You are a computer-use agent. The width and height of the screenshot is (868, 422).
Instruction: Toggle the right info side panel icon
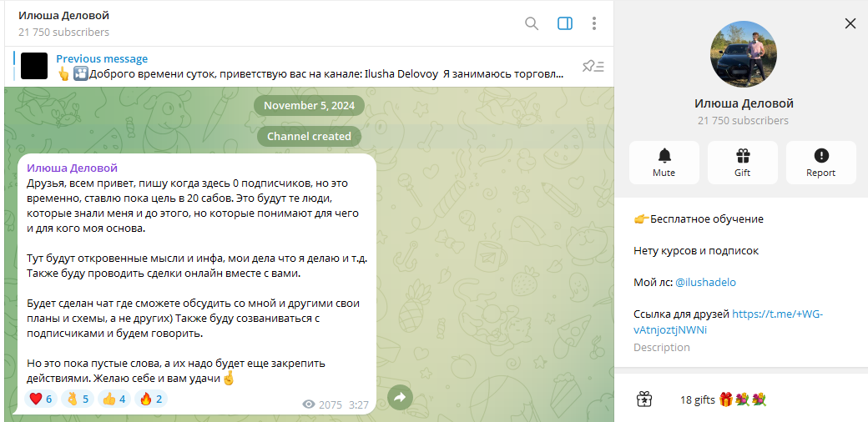point(565,23)
